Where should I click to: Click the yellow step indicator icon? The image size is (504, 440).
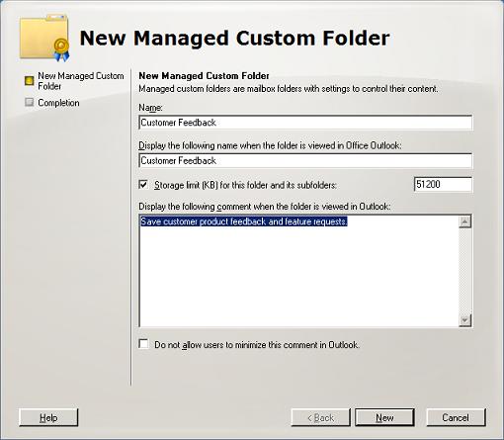(29, 81)
